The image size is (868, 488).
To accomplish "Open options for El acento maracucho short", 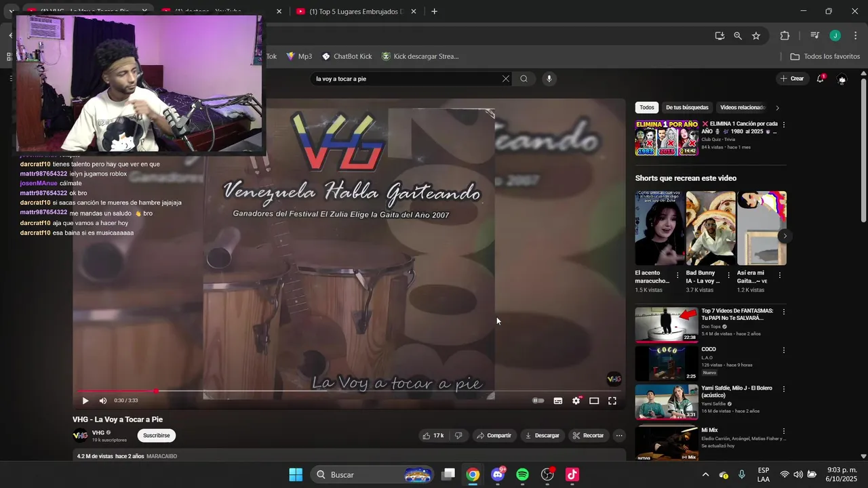I will (x=677, y=275).
